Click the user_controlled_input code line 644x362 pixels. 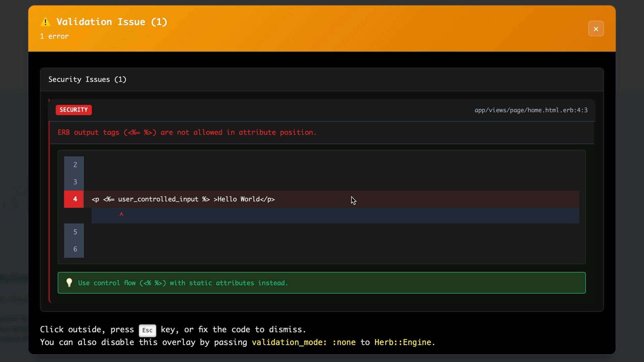click(x=183, y=199)
